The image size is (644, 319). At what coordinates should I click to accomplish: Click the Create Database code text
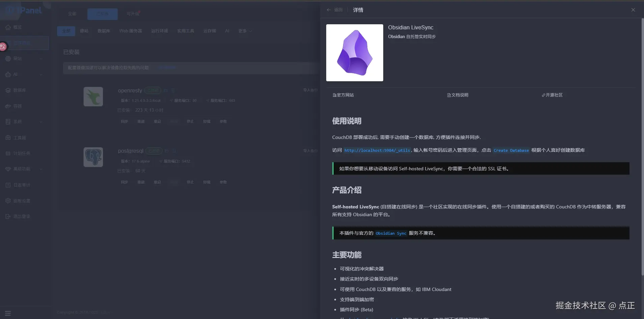click(511, 150)
